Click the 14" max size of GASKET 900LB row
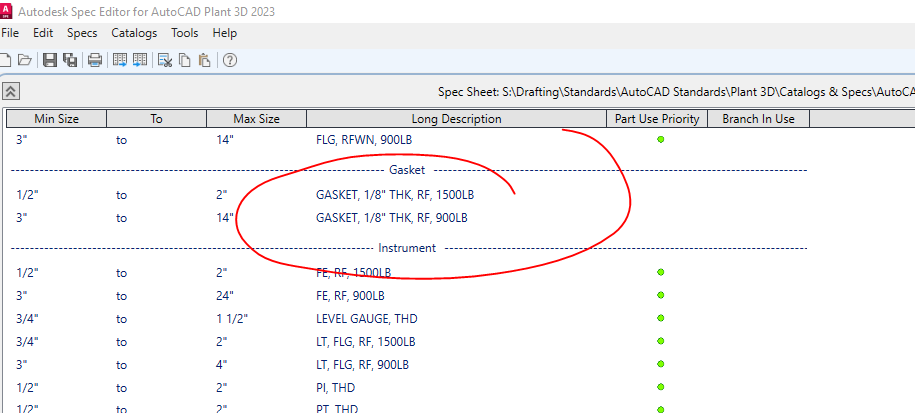915x413 pixels. (225, 218)
